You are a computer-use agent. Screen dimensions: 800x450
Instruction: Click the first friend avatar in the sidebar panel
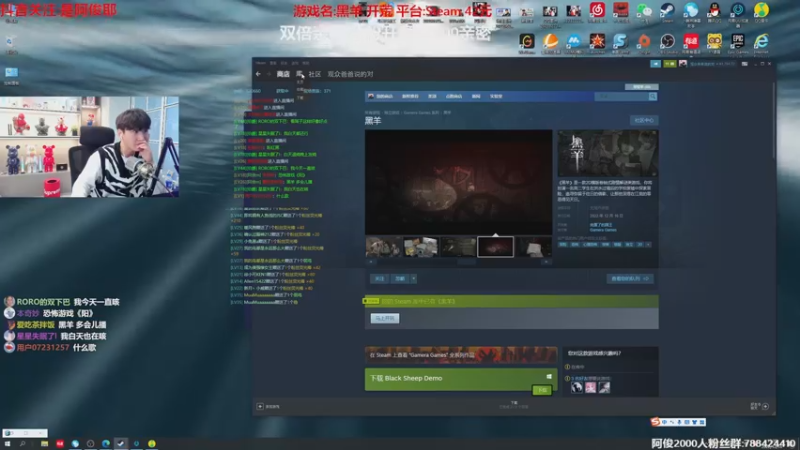coord(577,388)
